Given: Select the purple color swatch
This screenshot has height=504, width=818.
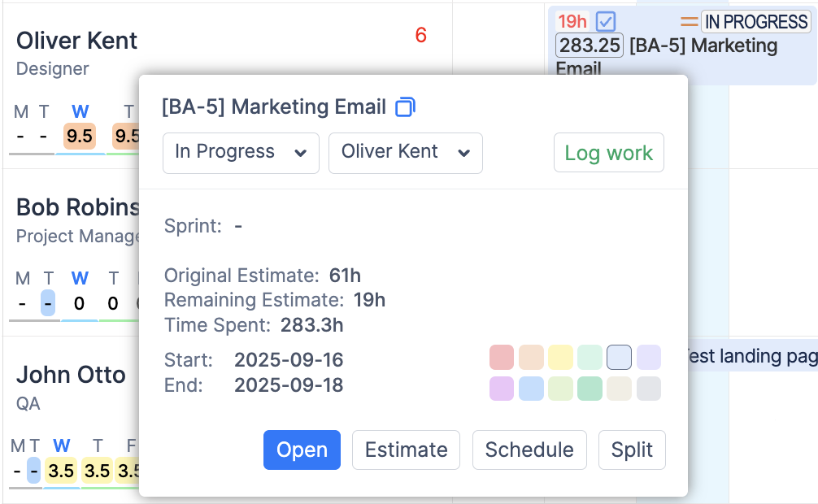Looking at the screenshot, I should (x=502, y=389).
